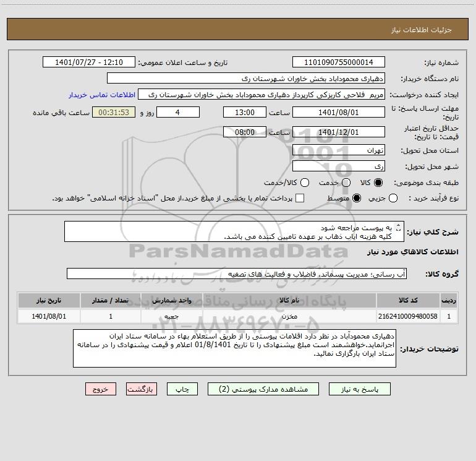Viewport: 476px width, 461px height.
Task: Click the نام دستگاه خریدار field
Action: pyautogui.click(x=246, y=79)
